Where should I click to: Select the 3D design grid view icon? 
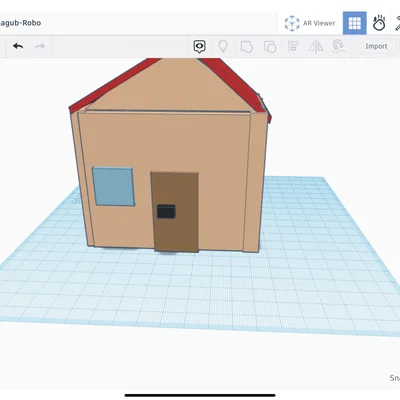pos(355,23)
